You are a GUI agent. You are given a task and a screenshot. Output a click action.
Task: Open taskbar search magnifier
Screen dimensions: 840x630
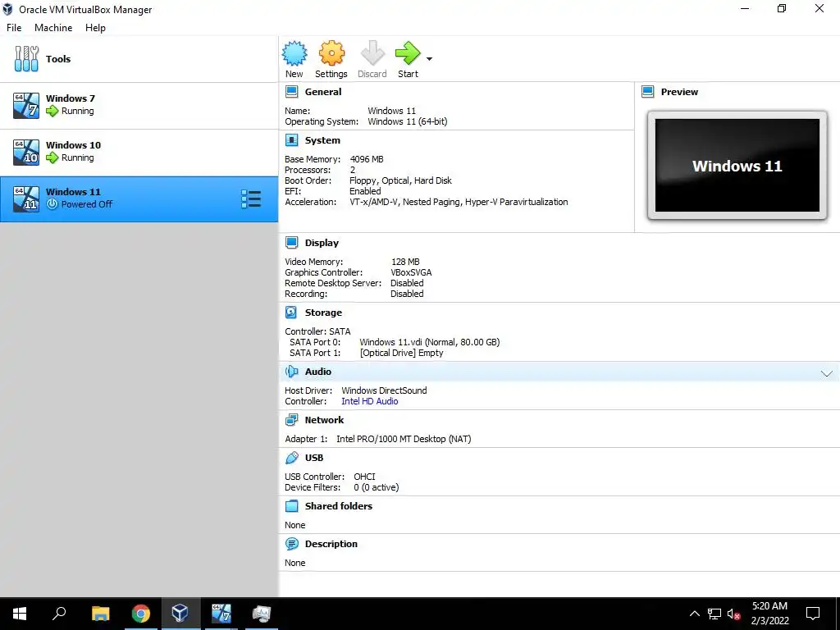(x=59, y=614)
